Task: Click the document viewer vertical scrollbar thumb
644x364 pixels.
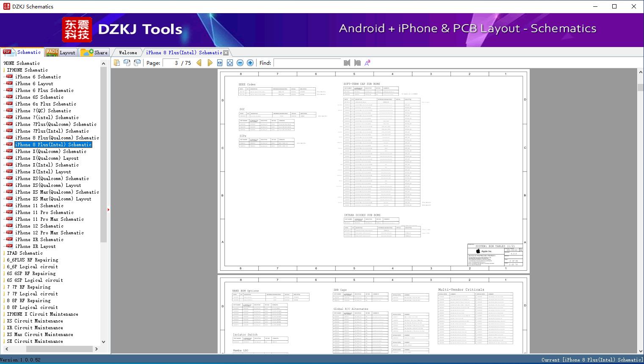Action: (x=641, y=87)
